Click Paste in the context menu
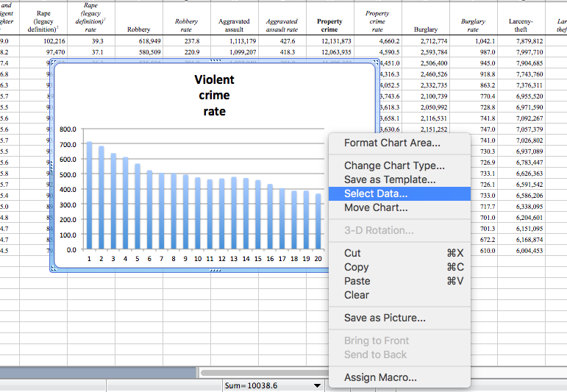The width and height of the screenshot is (567, 392). point(357,281)
